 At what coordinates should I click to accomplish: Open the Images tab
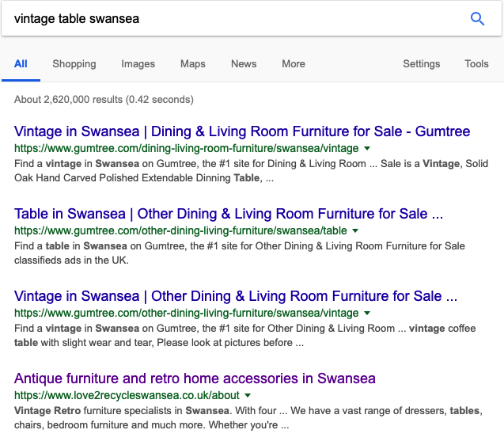point(138,63)
